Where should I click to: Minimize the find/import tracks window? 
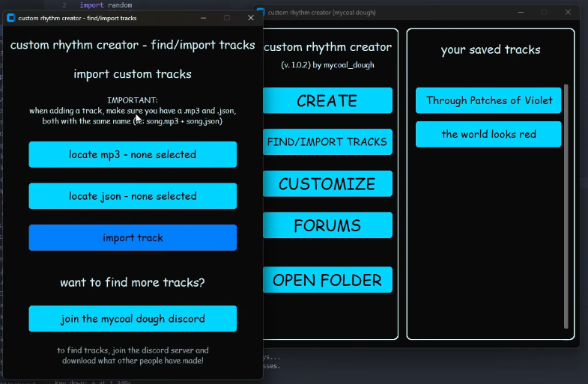(203, 18)
